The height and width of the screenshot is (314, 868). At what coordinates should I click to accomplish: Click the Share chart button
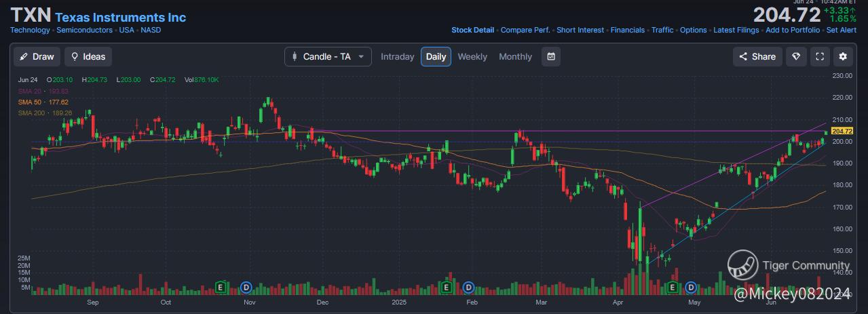coord(757,57)
